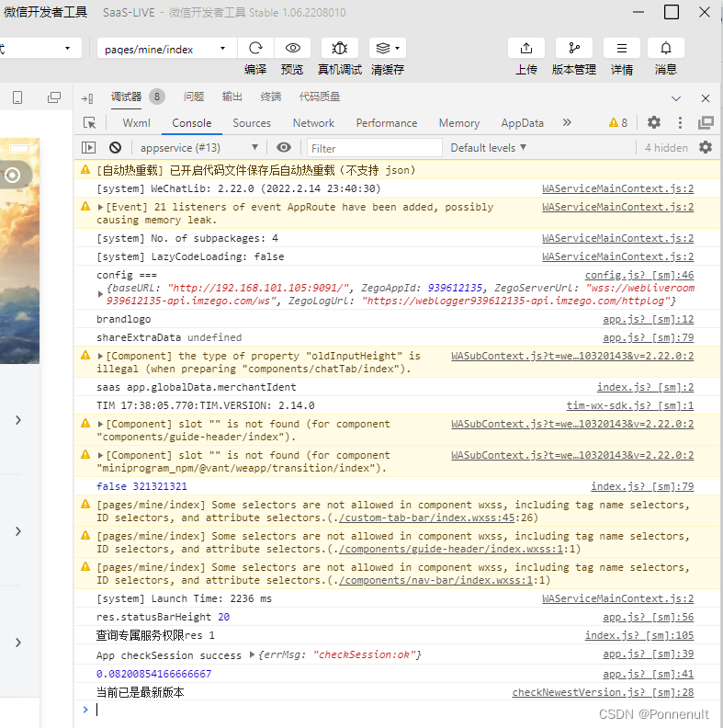This screenshot has height=728, width=723.
Task: Expand the vant transition slot warning
Action: point(100,456)
